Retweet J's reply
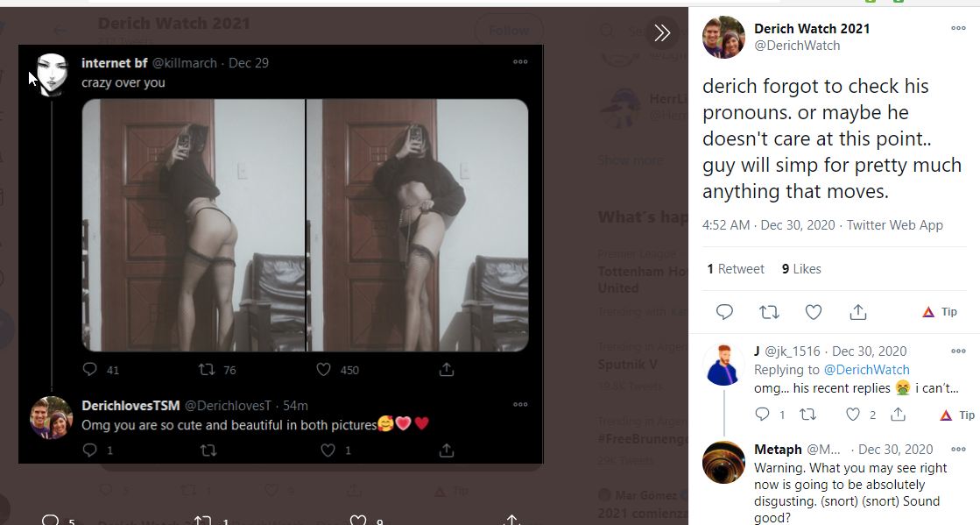 tap(807, 415)
